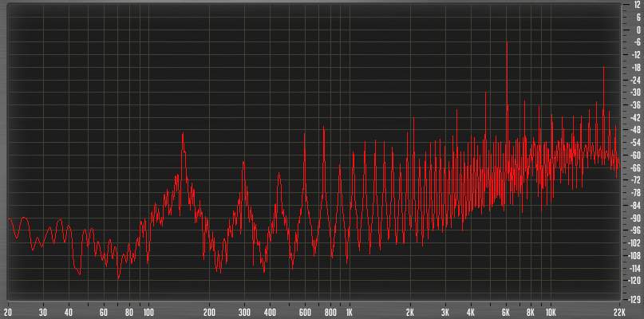Viewport: 644px width, 319px height.
Task: Click the 100 Hz frequency axis label
Action: [x=148, y=312]
